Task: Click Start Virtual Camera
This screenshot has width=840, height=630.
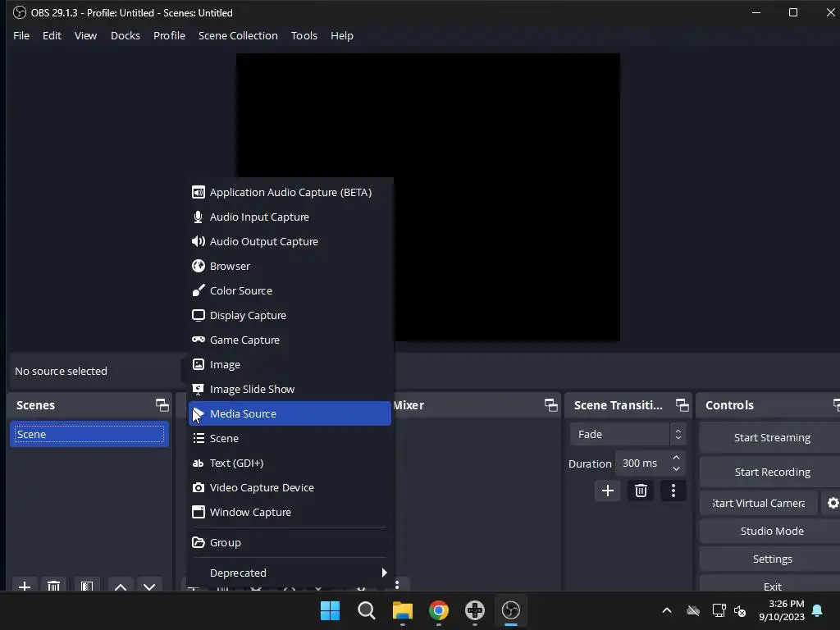Action: [x=759, y=503]
